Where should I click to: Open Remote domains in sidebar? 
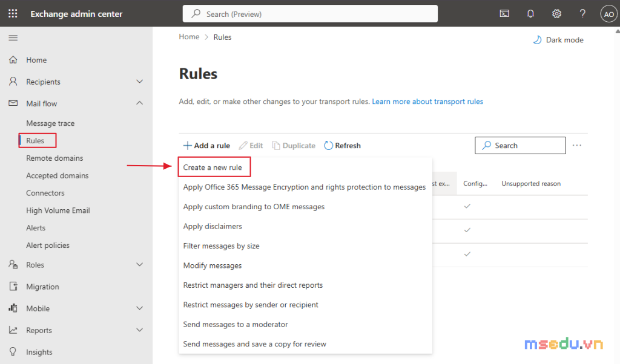coord(54,158)
